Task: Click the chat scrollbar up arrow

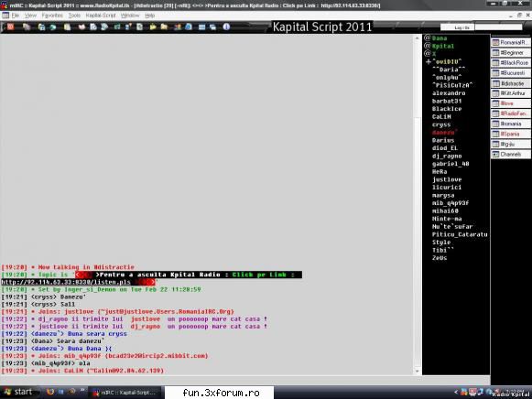Action: click(417, 38)
